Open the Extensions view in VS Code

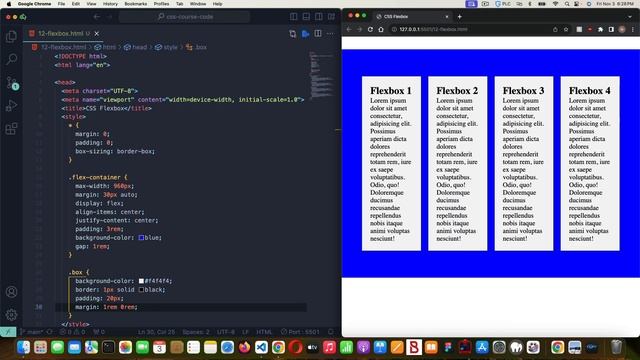pyautogui.click(x=11, y=129)
